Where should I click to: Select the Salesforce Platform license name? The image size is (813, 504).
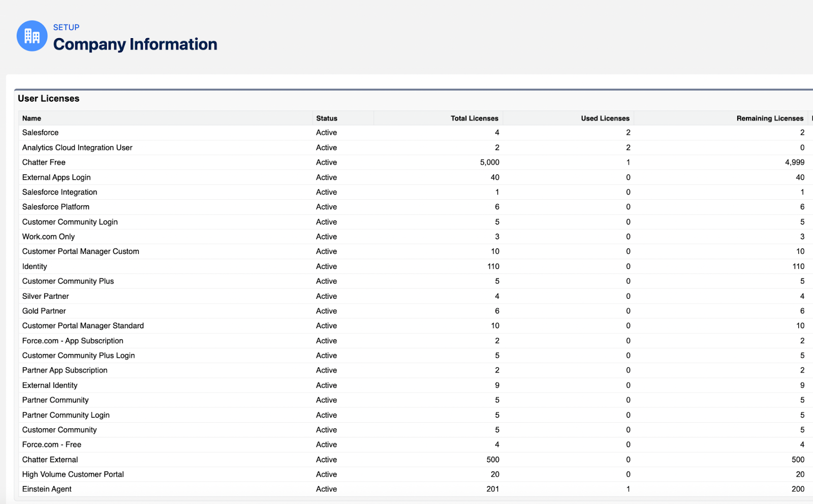[56, 207]
